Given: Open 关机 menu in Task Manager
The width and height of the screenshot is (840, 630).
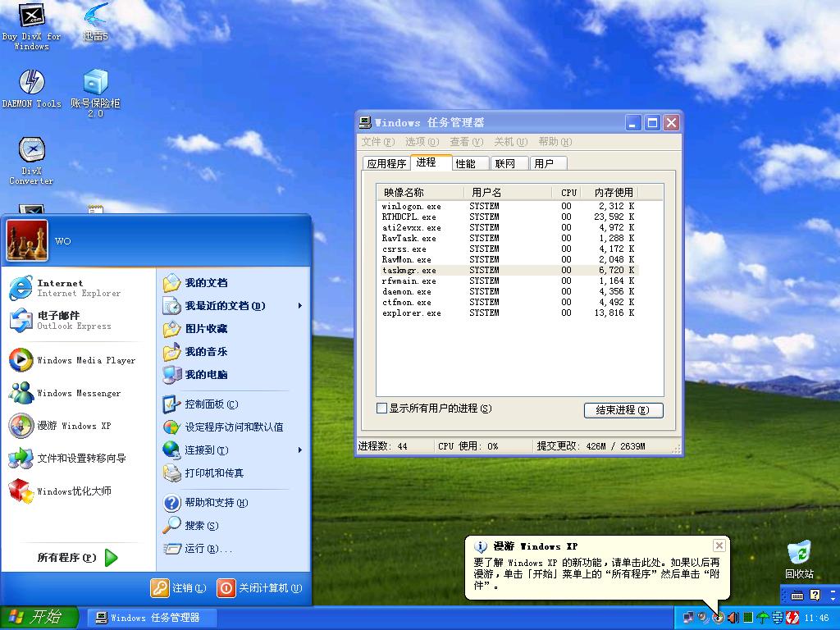Looking at the screenshot, I should point(511,141).
